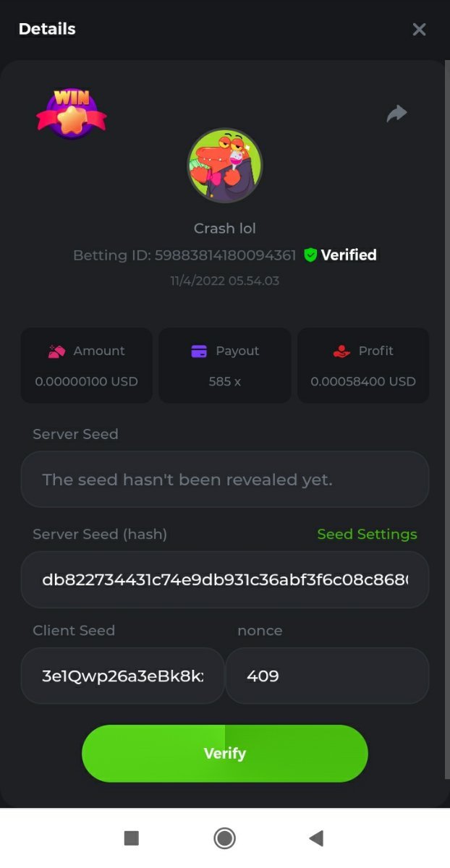Focus the Client Seed input
The width and height of the screenshot is (450, 868).
122,676
